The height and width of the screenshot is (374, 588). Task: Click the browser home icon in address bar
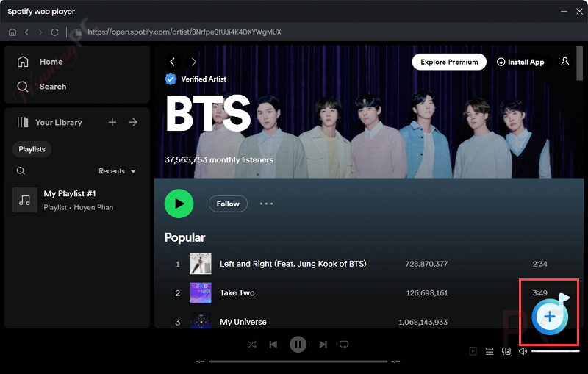click(x=12, y=32)
